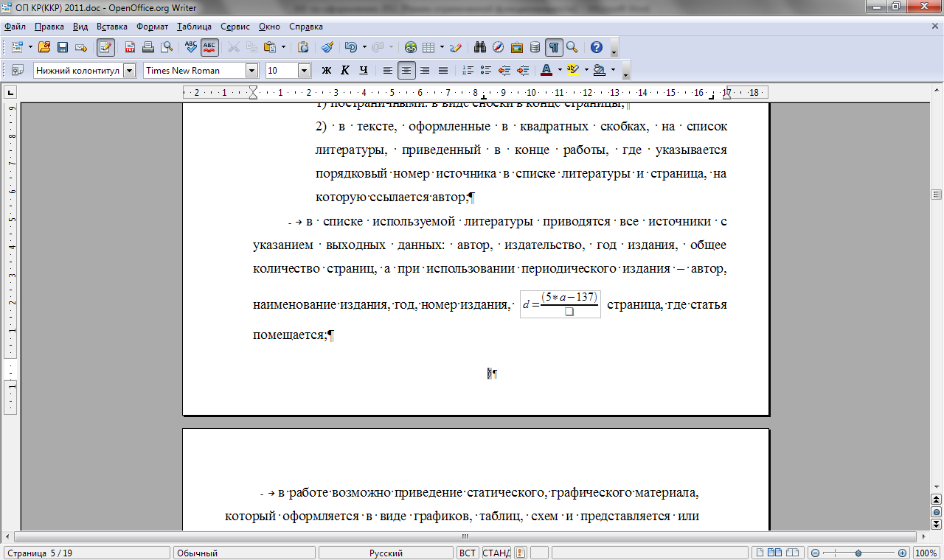Apply paragraph Background Color bucket
Screen dimensions: 944x560
[600, 70]
